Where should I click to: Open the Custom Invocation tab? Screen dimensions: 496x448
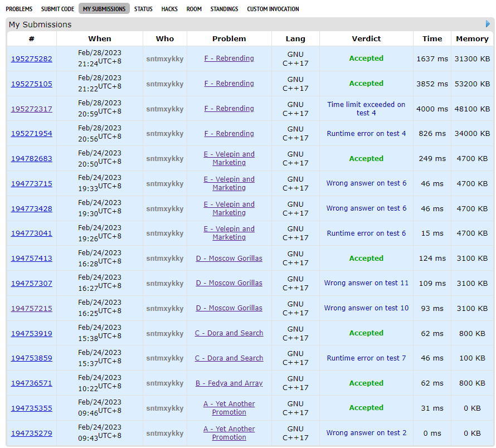[x=273, y=9]
